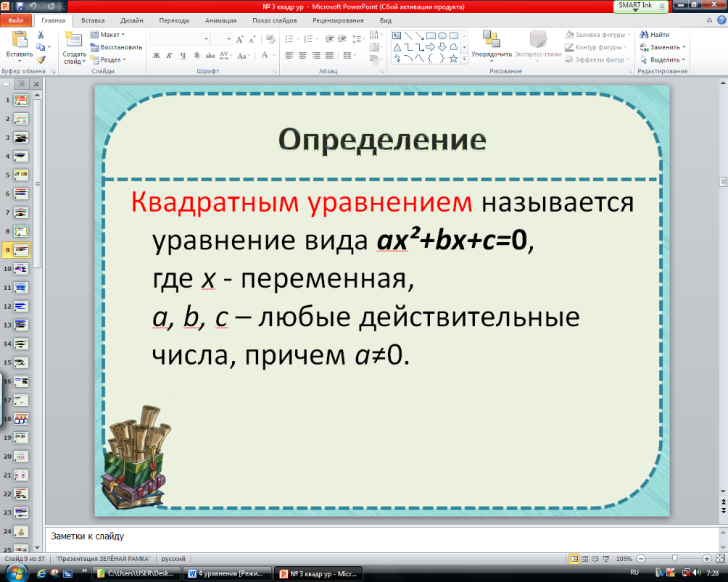
Task: Click the Increase indent level icon
Action: pyautogui.click(x=342, y=39)
